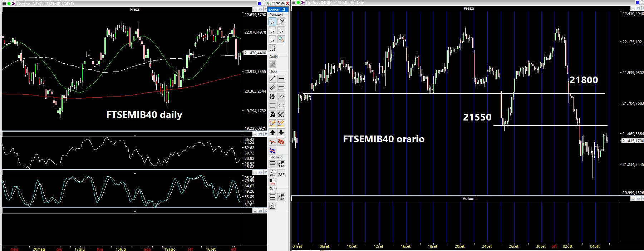Click the 21.415,1700 current price label
The width and height of the screenshot is (644, 251).
point(633,141)
